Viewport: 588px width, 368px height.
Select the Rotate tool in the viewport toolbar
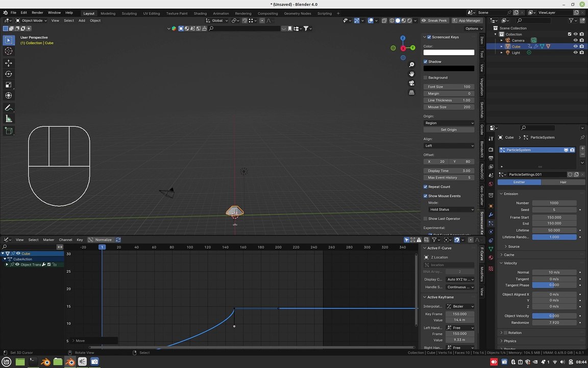point(8,74)
